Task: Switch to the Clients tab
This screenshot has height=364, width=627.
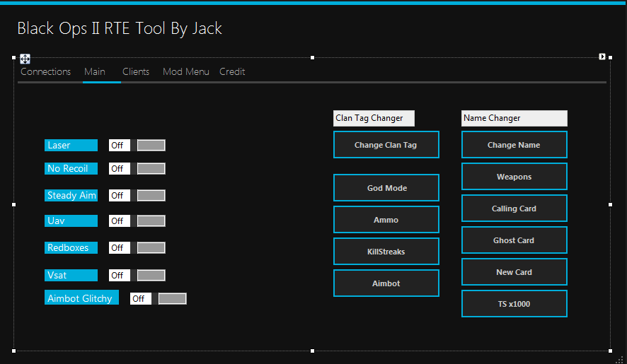Action: pos(136,71)
